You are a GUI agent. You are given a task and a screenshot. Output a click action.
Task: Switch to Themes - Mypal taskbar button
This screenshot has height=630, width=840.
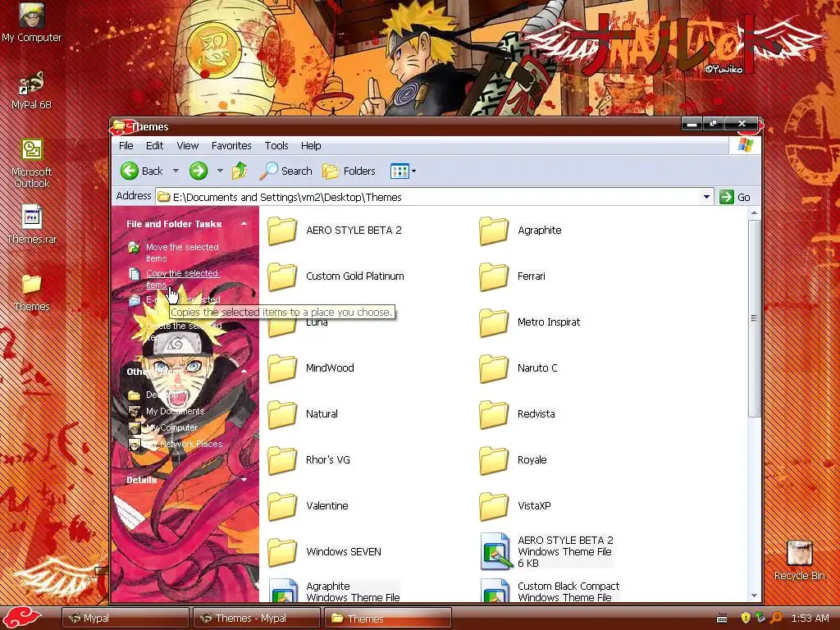pyautogui.click(x=256, y=618)
